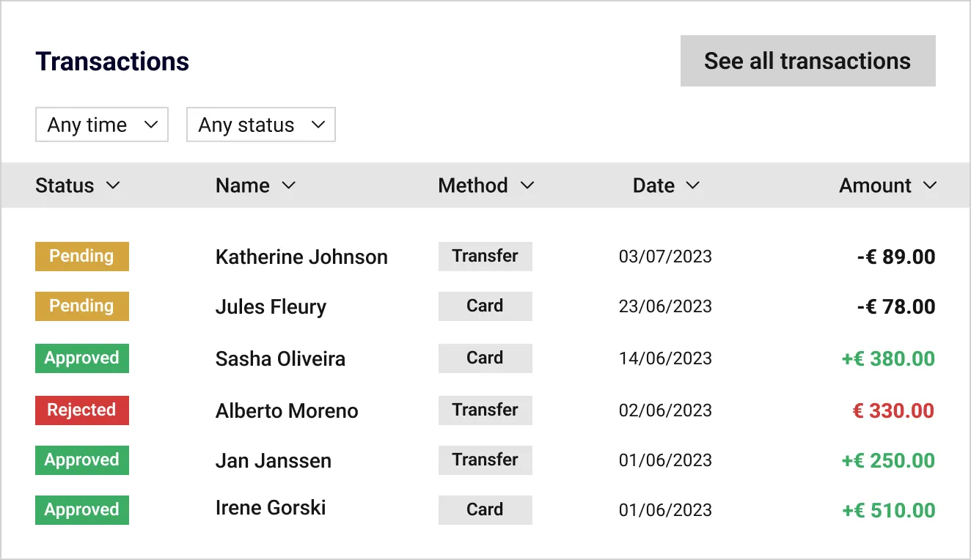Screen dimensions: 971x560
Task: Open the Any status filter dropdown
Action: coord(261,125)
